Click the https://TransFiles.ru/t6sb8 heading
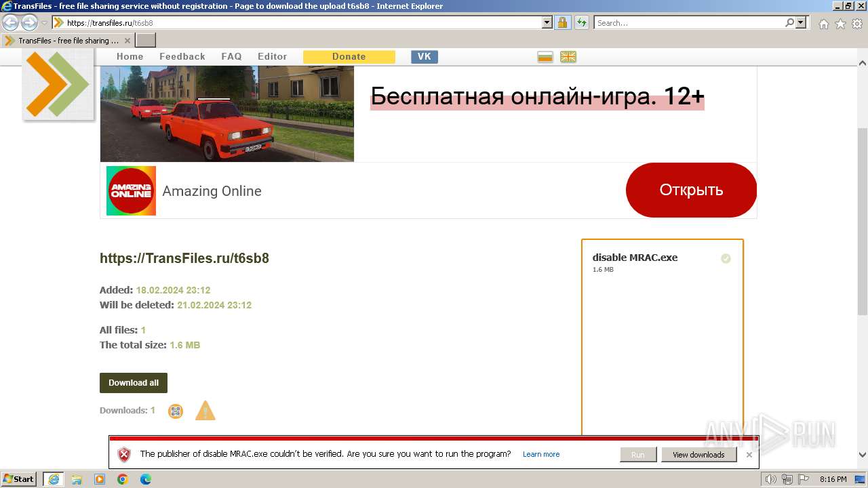868x488 pixels. pos(184,258)
